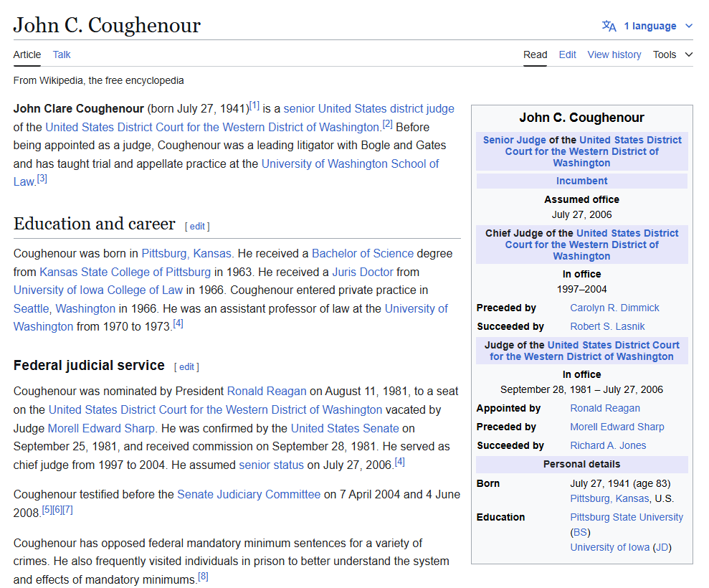The height and width of the screenshot is (588, 709).
Task: Open citation reference [5]
Action: (x=47, y=510)
